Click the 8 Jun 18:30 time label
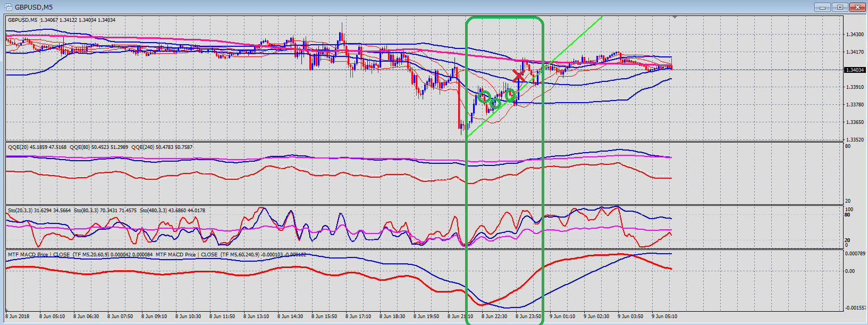The image size is (868, 325). [x=392, y=316]
